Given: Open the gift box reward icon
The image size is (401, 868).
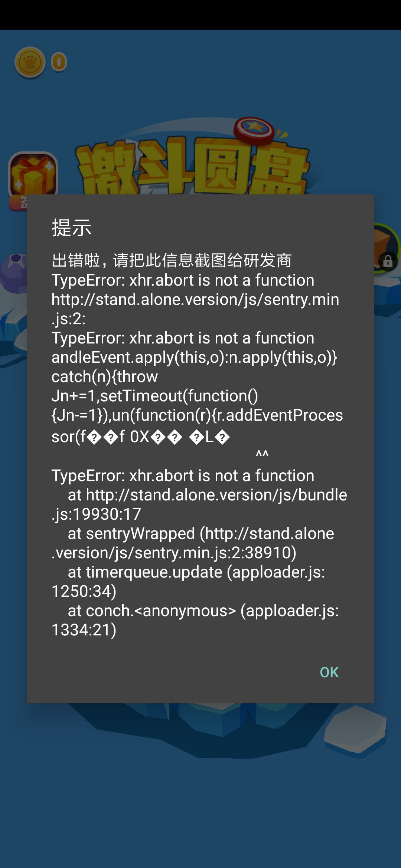Looking at the screenshot, I should tap(33, 174).
